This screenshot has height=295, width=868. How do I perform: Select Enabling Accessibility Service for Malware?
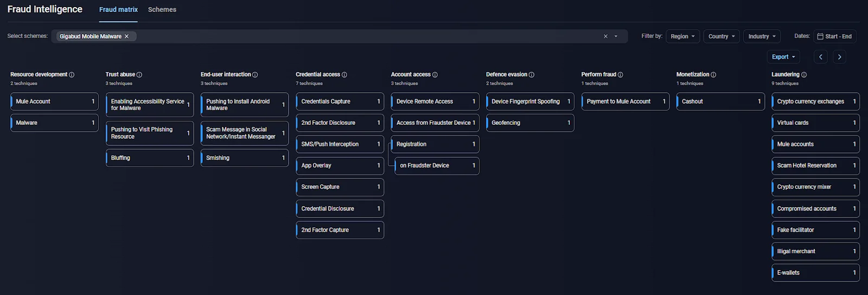(149, 105)
